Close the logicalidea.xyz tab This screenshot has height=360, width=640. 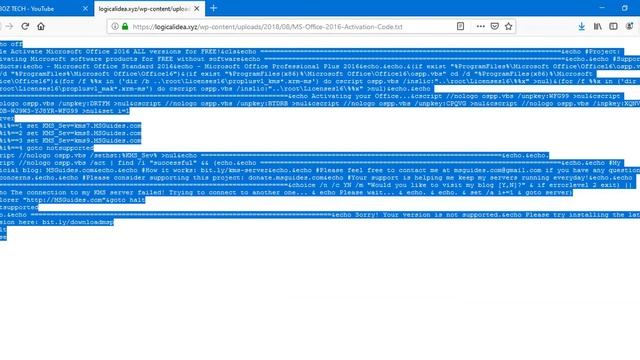point(197,9)
